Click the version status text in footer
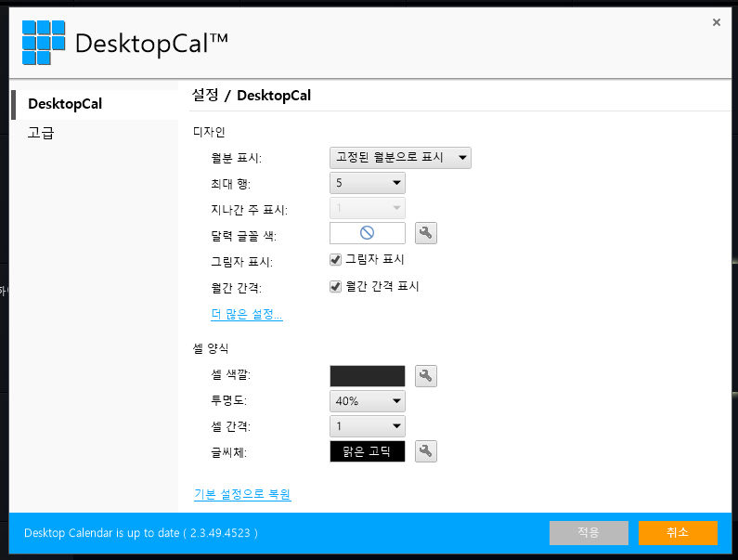The image size is (738, 560). coord(141,533)
